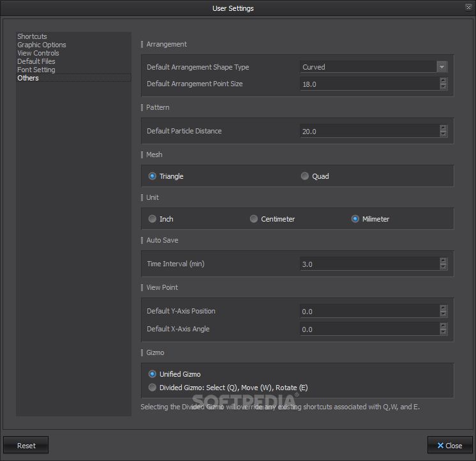Select the Quad mesh option
The width and height of the screenshot is (476, 461).
coord(315,176)
